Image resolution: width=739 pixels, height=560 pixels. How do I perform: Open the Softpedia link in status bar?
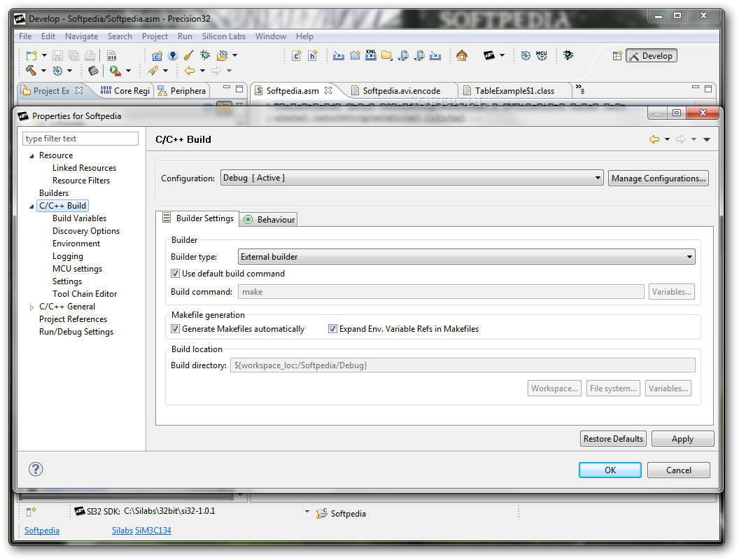click(42, 531)
